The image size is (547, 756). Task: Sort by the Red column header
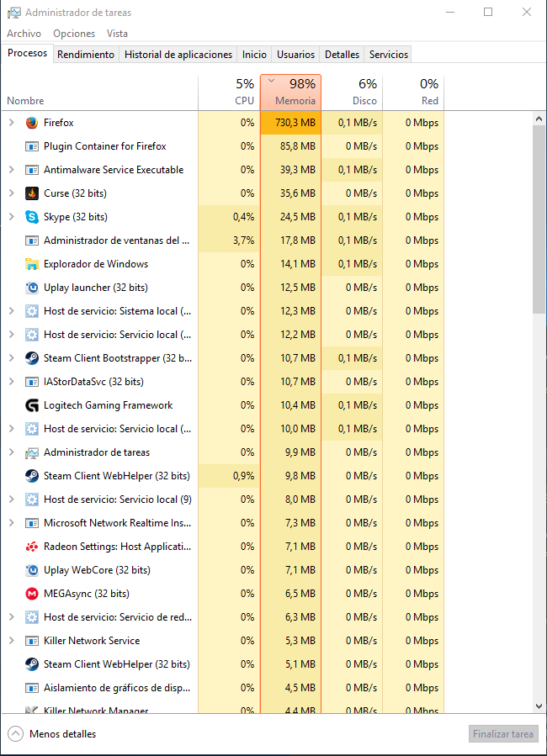click(413, 93)
